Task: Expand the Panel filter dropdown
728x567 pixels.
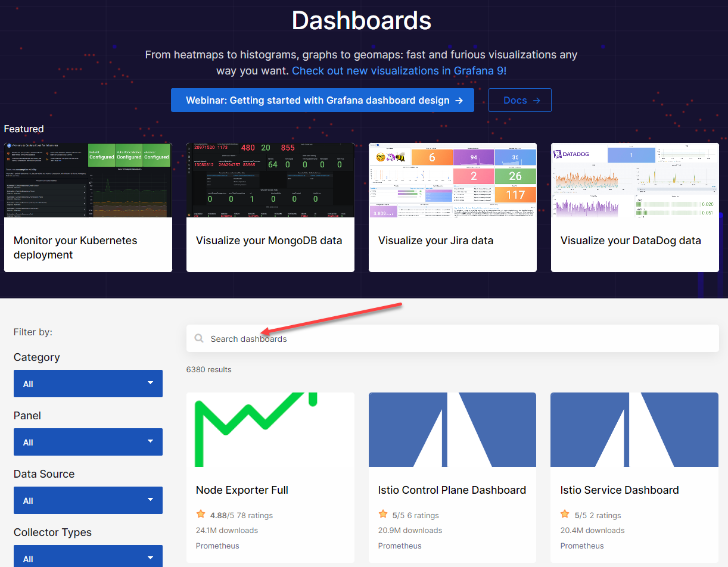Action: point(88,442)
